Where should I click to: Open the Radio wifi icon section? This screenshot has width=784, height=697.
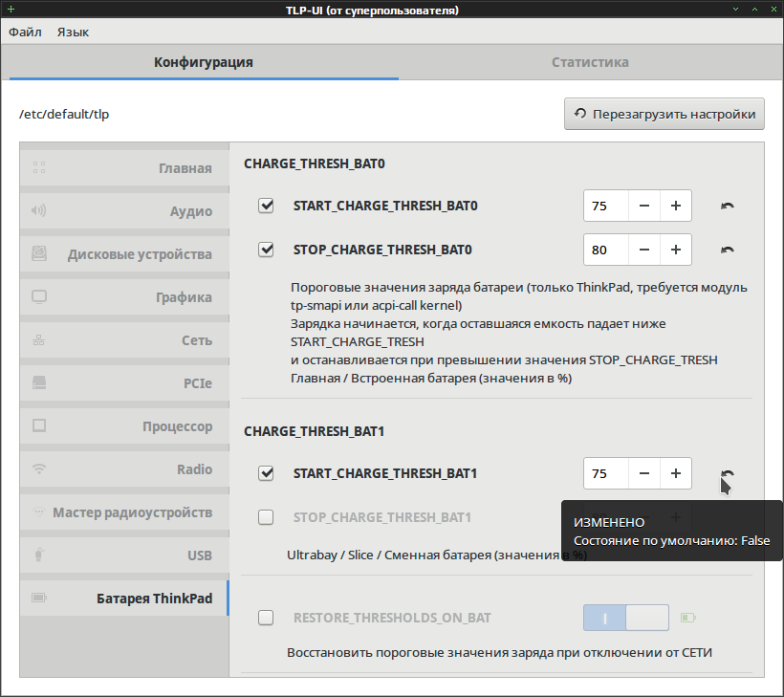39,469
